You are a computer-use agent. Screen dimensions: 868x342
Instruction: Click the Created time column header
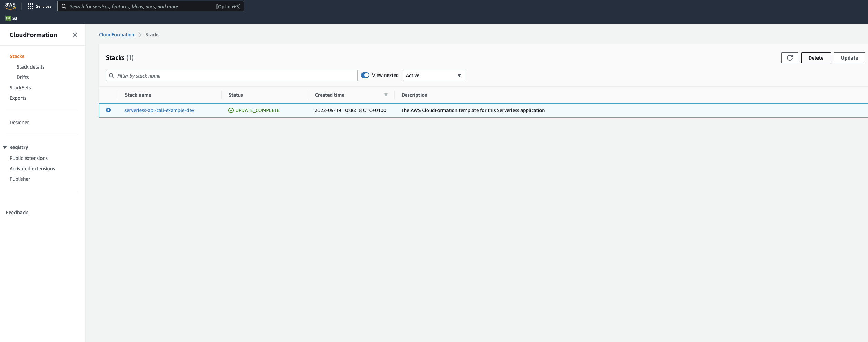[x=330, y=95]
